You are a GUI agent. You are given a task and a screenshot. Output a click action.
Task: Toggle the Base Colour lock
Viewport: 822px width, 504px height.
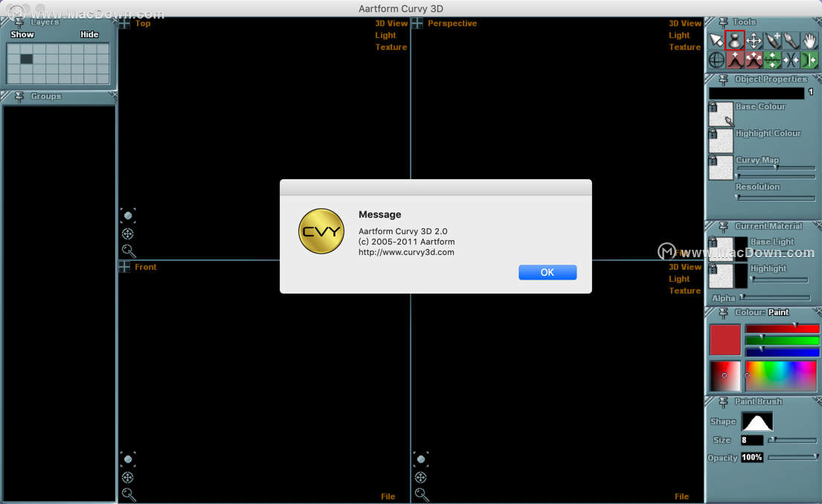click(x=713, y=106)
